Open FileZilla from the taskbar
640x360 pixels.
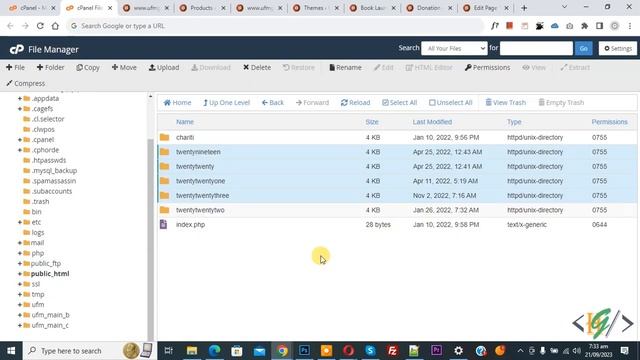[x=392, y=351]
